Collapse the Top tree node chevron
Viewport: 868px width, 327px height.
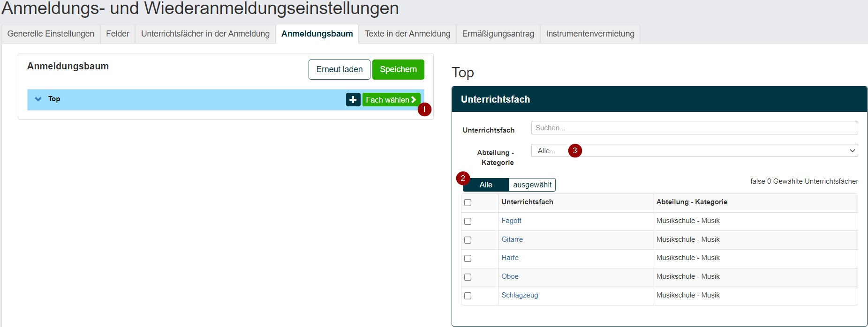tap(38, 99)
